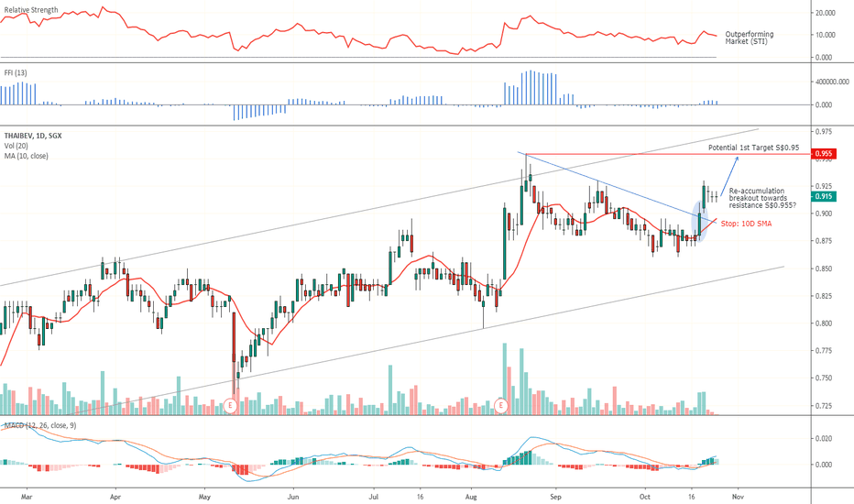This screenshot has height=504, width=854.
Task: Click the 0.825 price axis label
Action: pos(823,296)
